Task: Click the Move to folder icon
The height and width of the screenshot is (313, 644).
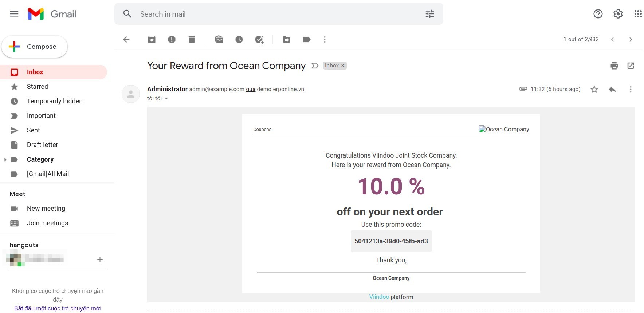Action: [286, 39]
